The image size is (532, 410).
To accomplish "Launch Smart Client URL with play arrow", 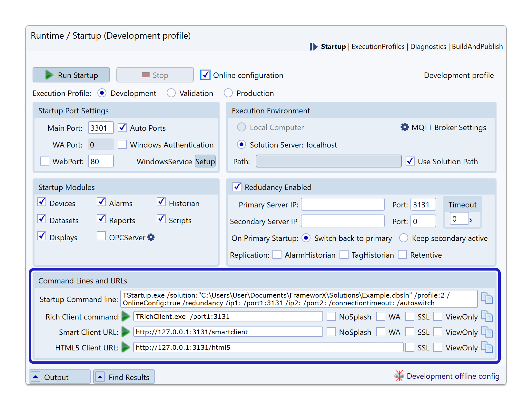I will (x=126, y=332).
